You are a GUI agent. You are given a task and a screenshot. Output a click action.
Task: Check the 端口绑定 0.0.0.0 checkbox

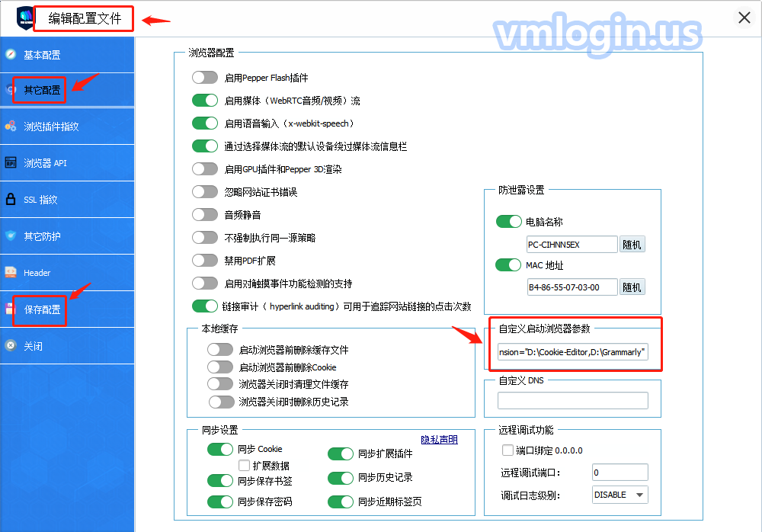pos(507,450)
